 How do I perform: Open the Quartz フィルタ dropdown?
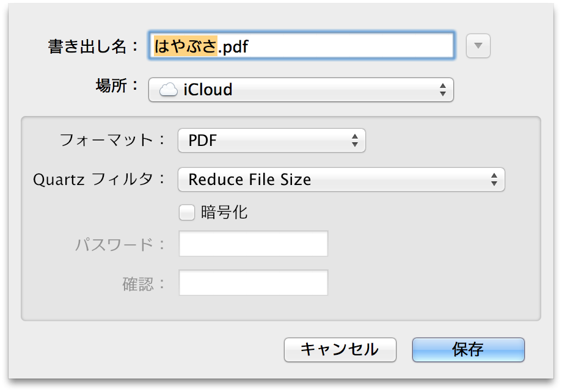(341, 180)
